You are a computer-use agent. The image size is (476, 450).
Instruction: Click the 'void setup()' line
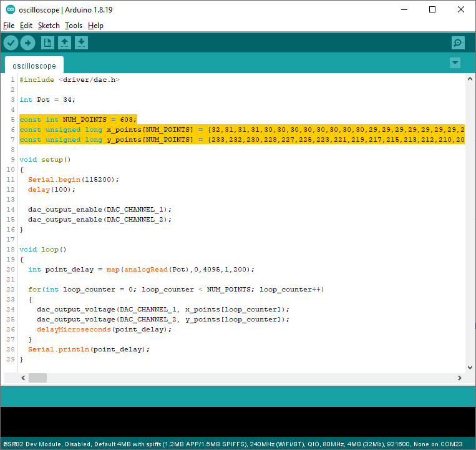pos(45,160)
